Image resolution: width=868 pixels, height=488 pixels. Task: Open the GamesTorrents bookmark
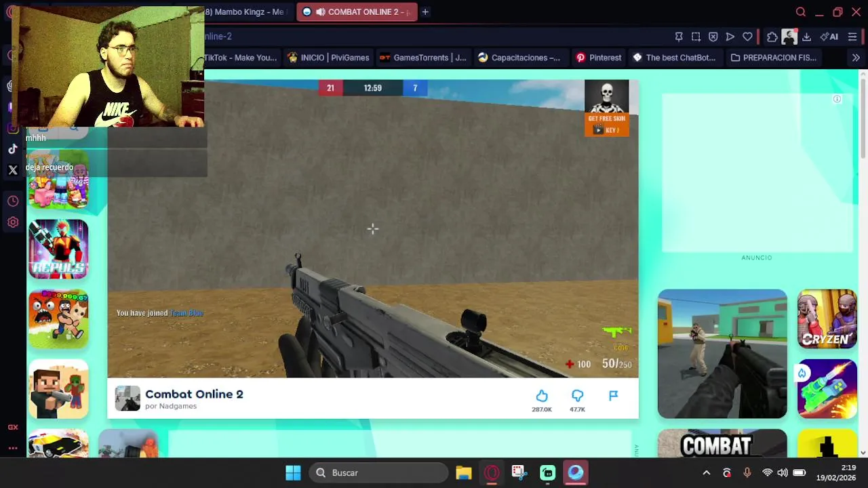(423, 58)
